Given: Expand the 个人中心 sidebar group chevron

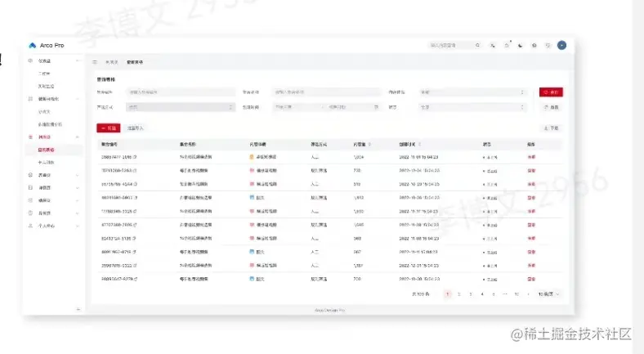Looking at the screenshot, I should (78, 226).
